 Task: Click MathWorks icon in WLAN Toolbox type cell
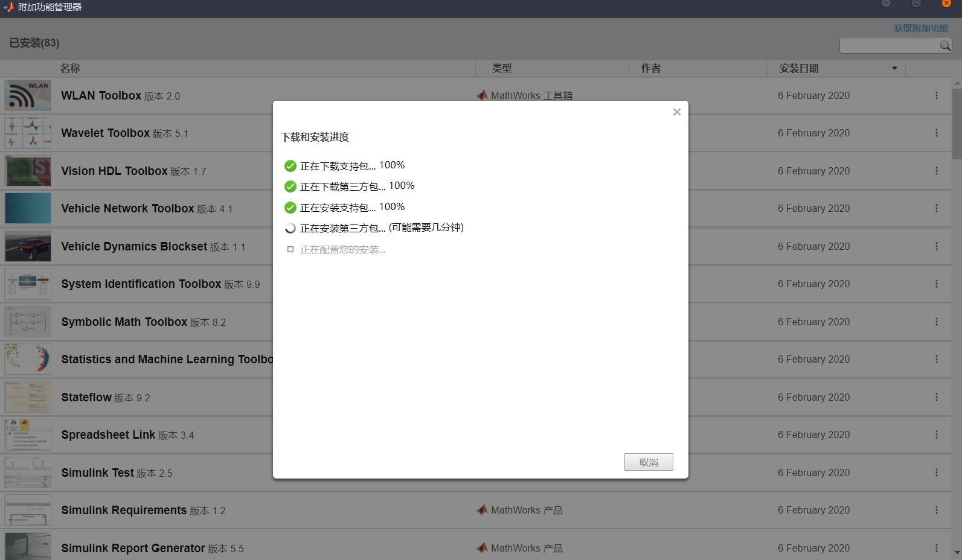click(x=482, y=95)
